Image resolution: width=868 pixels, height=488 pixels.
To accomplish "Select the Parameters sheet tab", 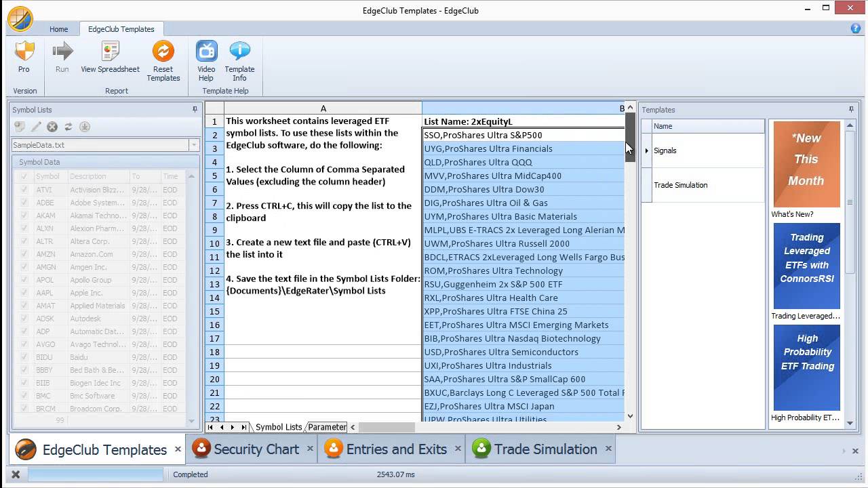I will pos(327,427).
